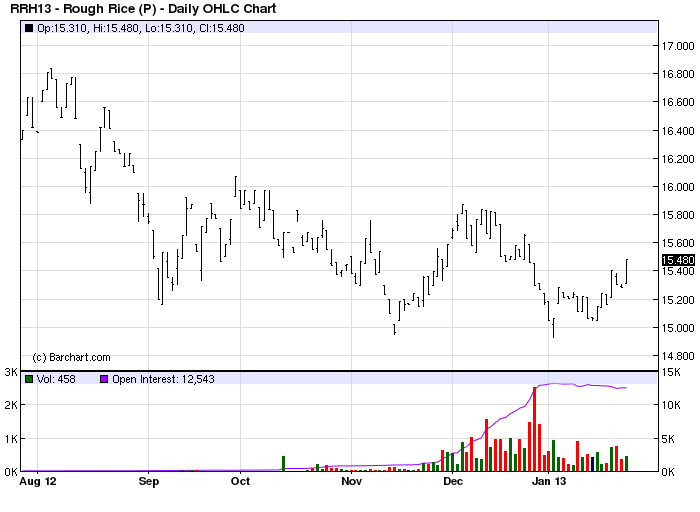Click the 15.600 price axis label

678,243
